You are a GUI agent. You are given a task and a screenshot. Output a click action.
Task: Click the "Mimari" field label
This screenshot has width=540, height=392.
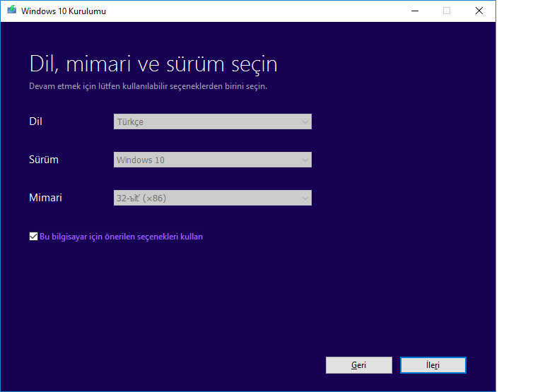[x=45, y=198]
